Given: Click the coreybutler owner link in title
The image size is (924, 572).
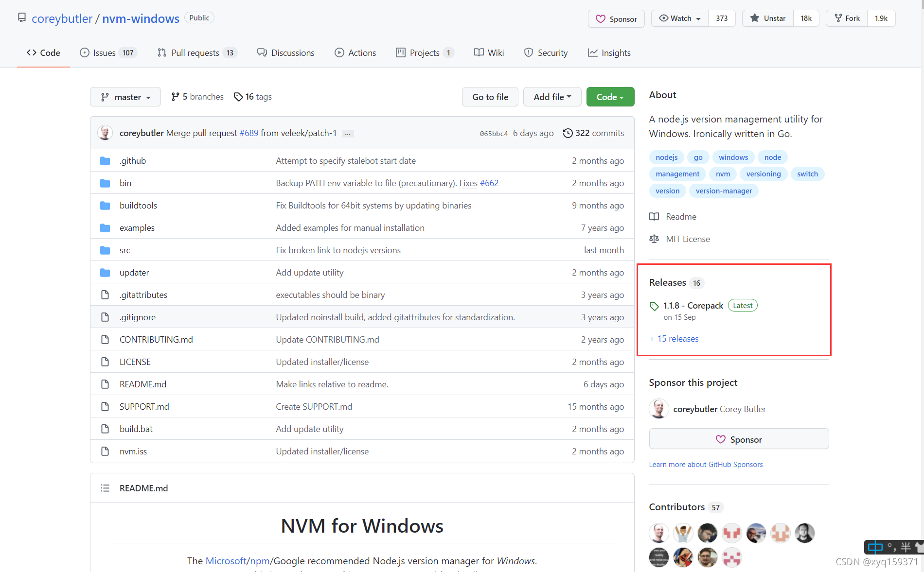Looking at the screenshot, I should pos(62,18).
